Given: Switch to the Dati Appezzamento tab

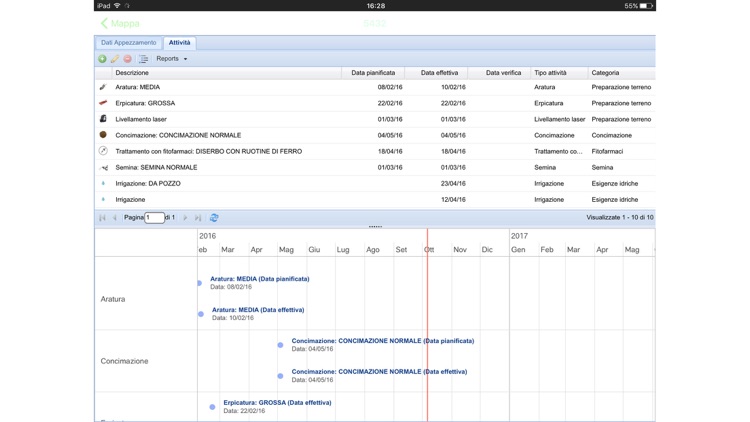Looking at the screenshot, I should 128,43.
